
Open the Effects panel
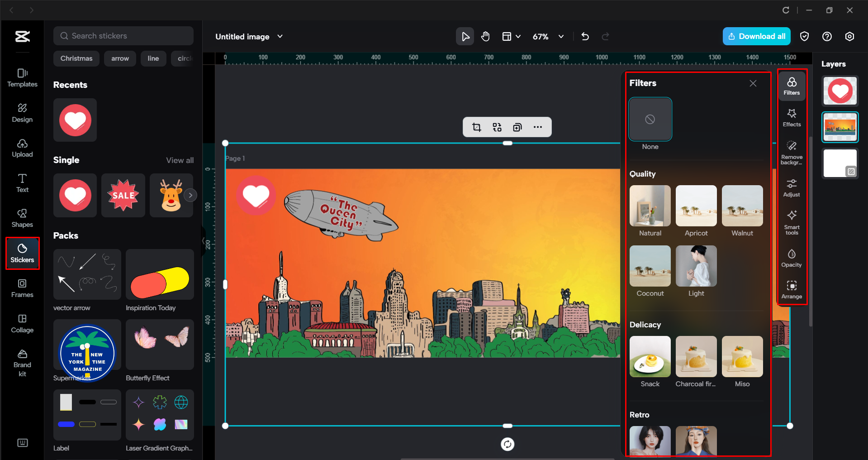click(792, 117)
